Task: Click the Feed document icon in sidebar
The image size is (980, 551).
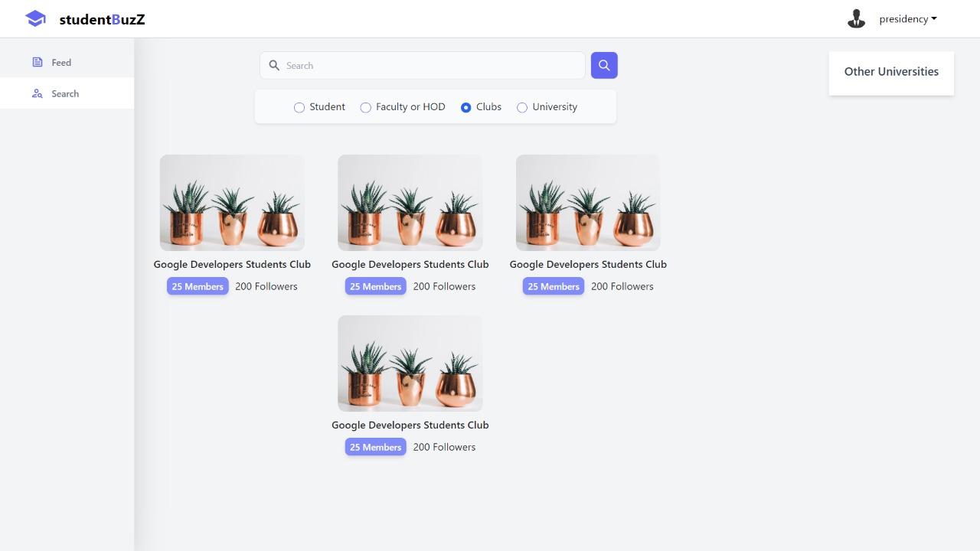Action: [38, 62]
